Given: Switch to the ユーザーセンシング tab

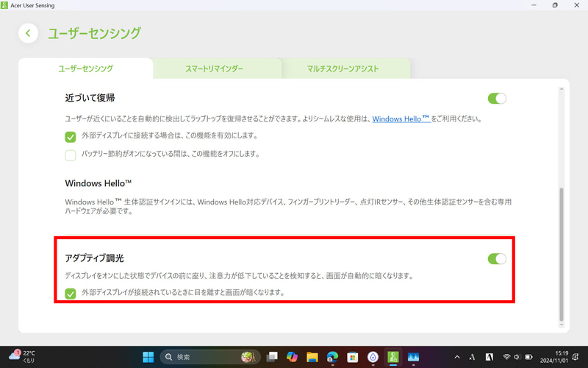Looking at the screenshot, I should [85, 68].
